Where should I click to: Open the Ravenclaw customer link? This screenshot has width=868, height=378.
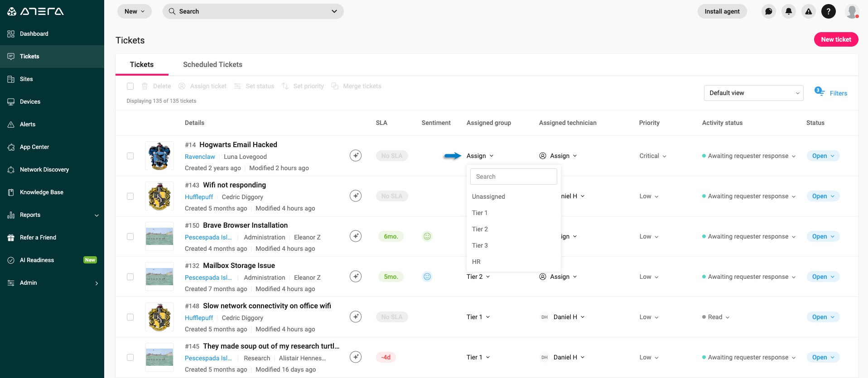(x=200, y=157)
